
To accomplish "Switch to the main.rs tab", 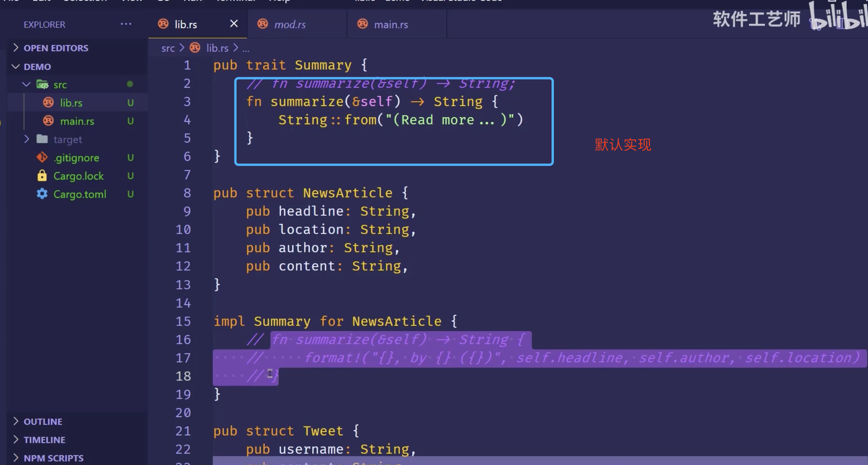I will 391,25.
